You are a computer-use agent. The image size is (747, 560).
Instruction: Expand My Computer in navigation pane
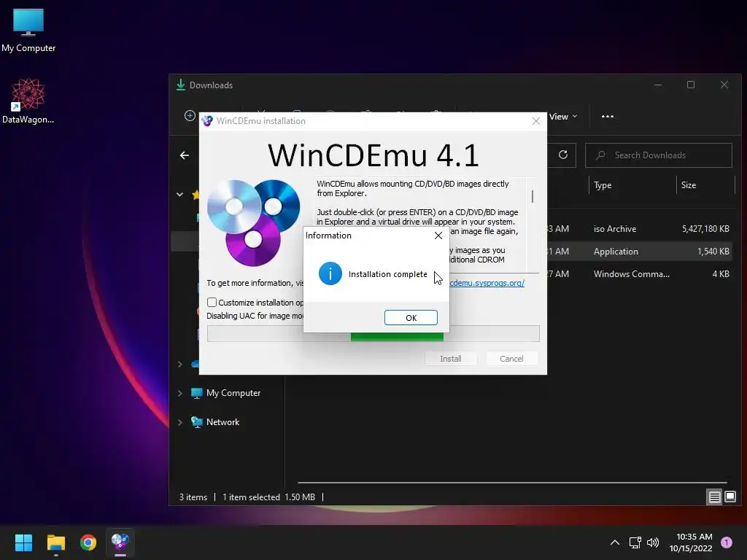[x=180, y=393]
